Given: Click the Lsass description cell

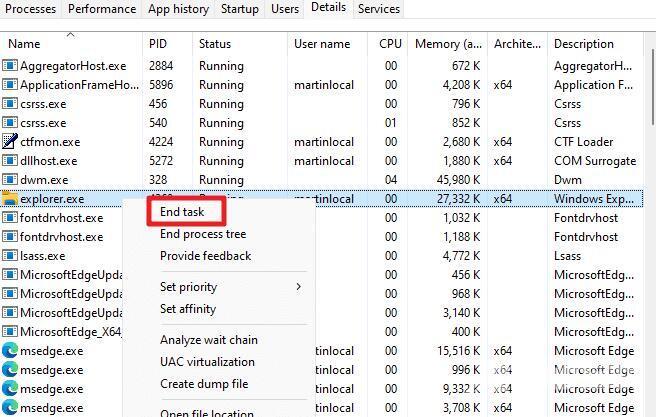Looking at the screenshot, I should (567, 256).
